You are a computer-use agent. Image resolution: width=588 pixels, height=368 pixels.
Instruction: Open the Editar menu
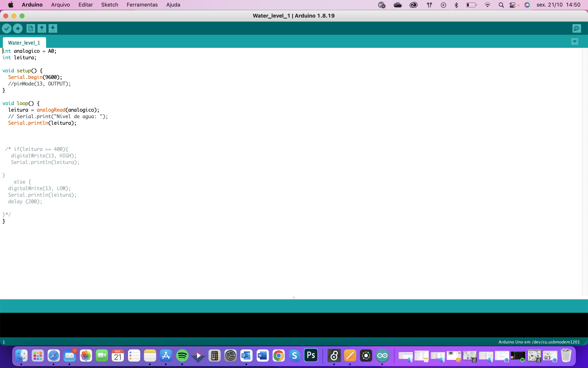pyautogui.click(x=86, y=5)
